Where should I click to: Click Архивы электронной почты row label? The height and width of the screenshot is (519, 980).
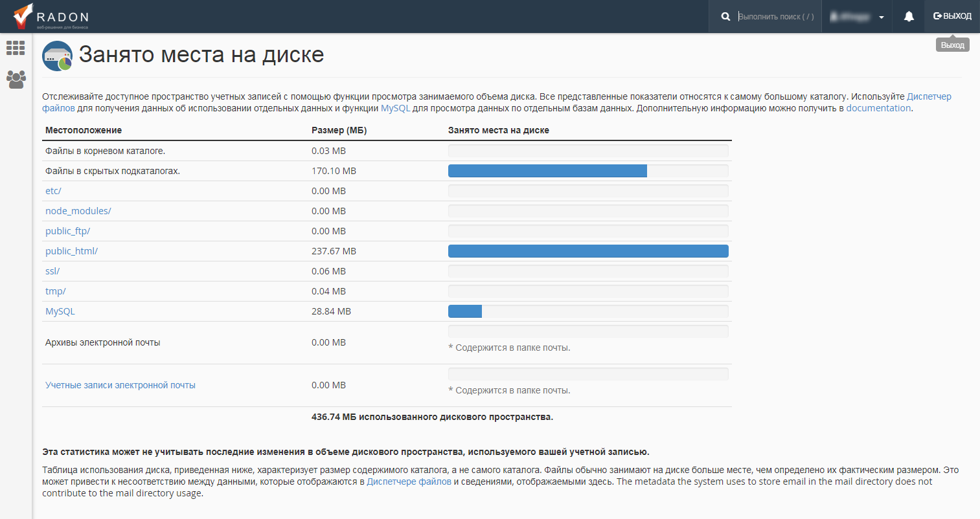(x=103, y=342)
